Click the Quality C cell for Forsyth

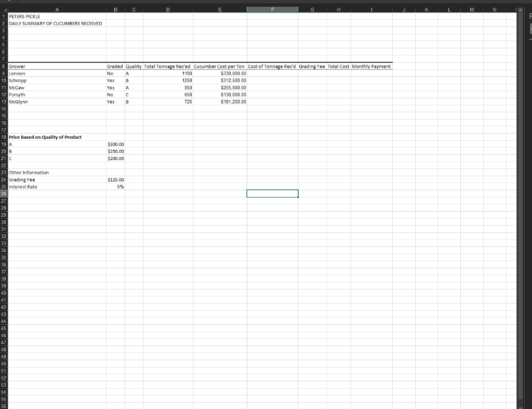click(x=134, y=95)
